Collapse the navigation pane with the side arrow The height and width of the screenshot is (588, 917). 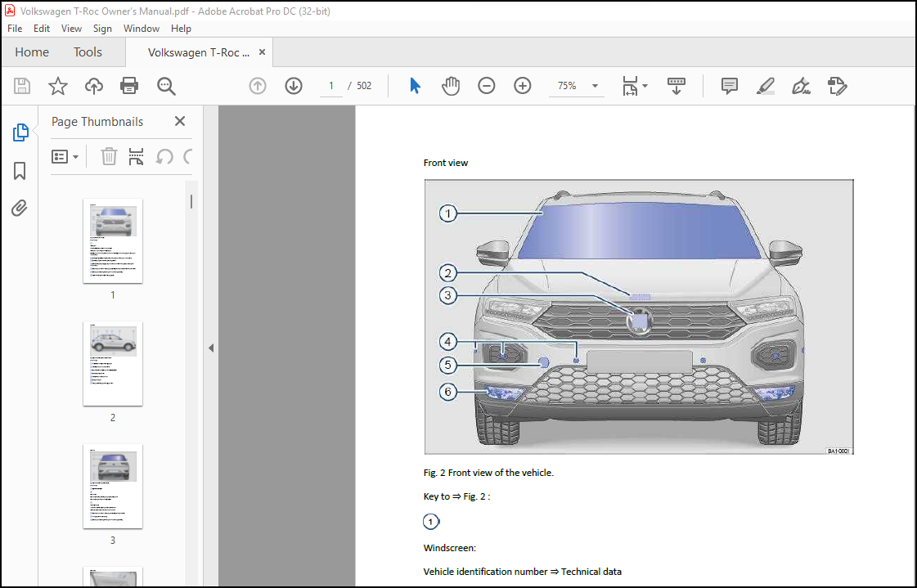coord(211,348)
